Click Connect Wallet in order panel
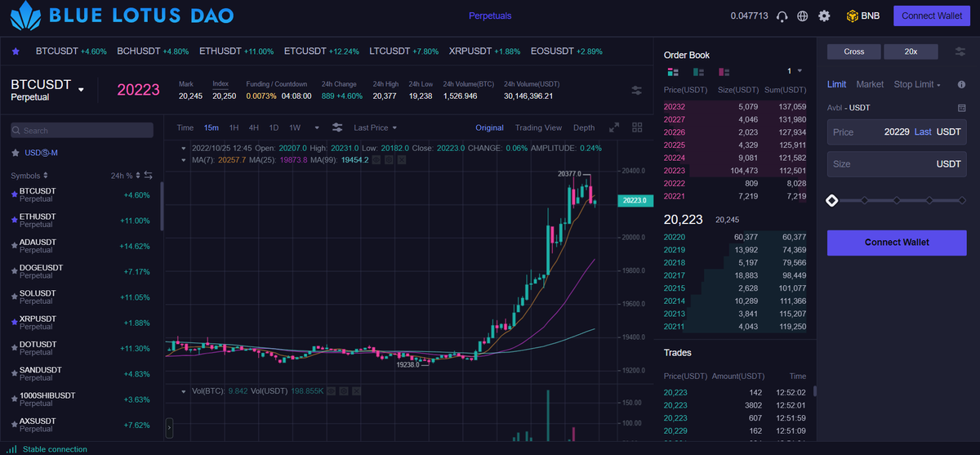980x455 pixels. click(x=897, y=242)
